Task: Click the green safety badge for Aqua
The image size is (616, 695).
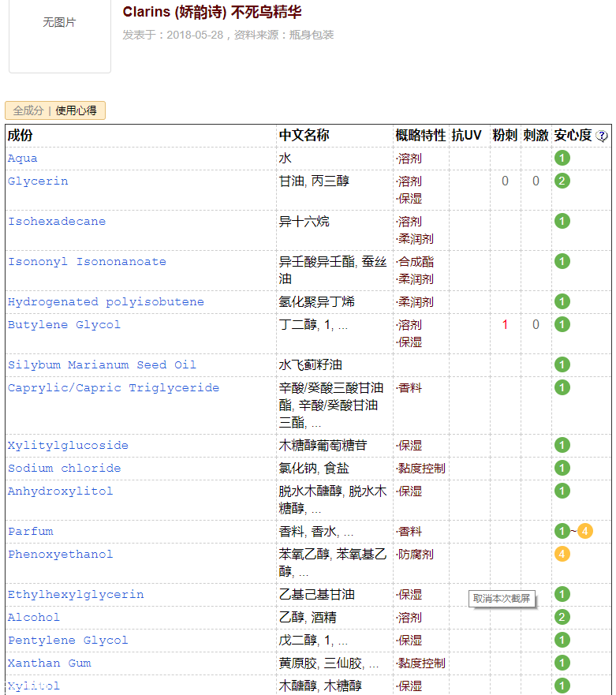Action: (x=562, y=159)
